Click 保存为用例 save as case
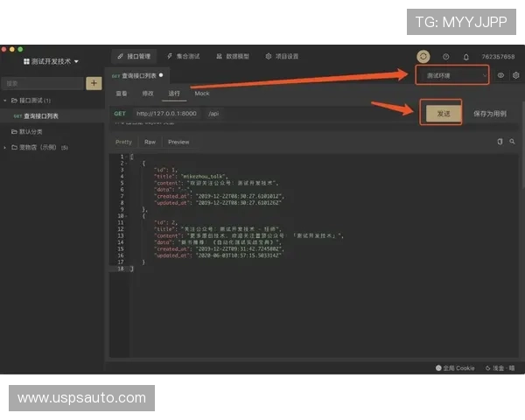This screenshot has width=525, height=420. (x=489, y=113)
